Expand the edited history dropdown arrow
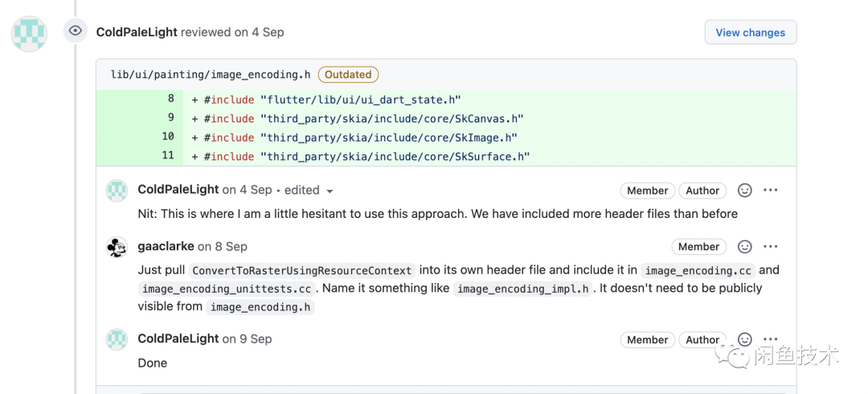The image size is (868, 394). pyautogui.click(x=330, y=191)
